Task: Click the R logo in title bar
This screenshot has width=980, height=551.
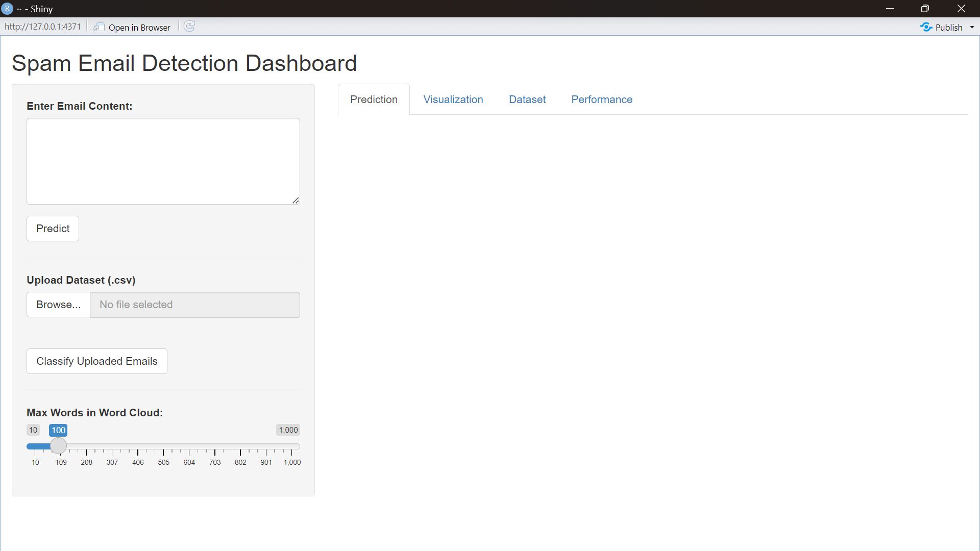Action: [x=7, y=9]
